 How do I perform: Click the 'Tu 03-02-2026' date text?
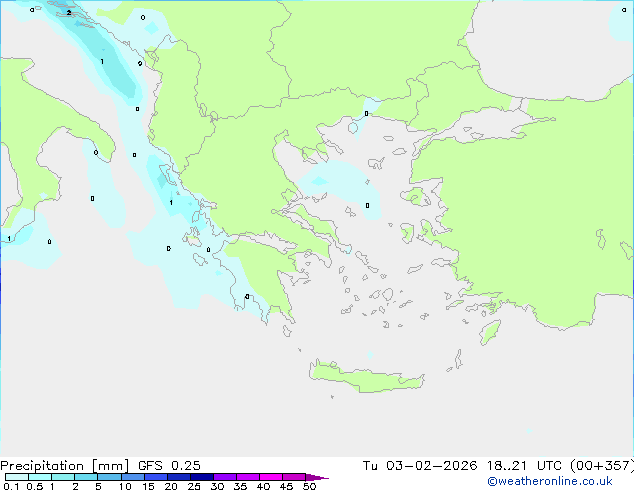pos(420,466)
